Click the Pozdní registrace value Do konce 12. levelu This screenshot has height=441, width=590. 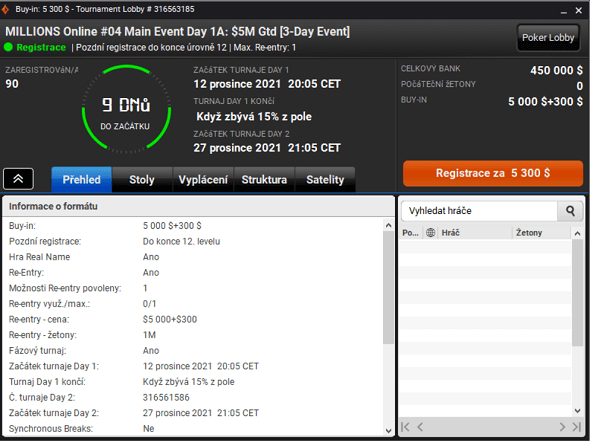181,241
